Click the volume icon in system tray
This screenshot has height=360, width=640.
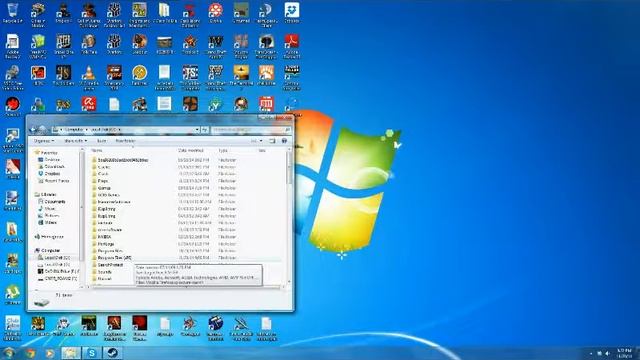click(607, 353)
